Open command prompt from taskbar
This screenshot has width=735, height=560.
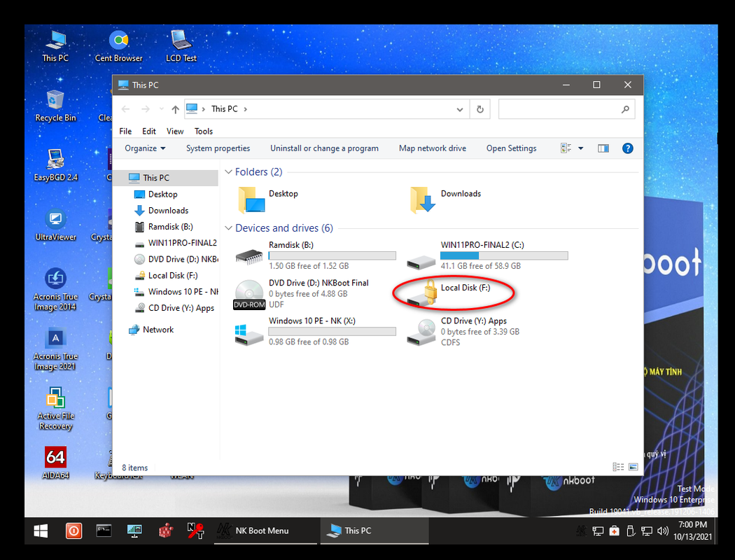click(x=104, y=531)
